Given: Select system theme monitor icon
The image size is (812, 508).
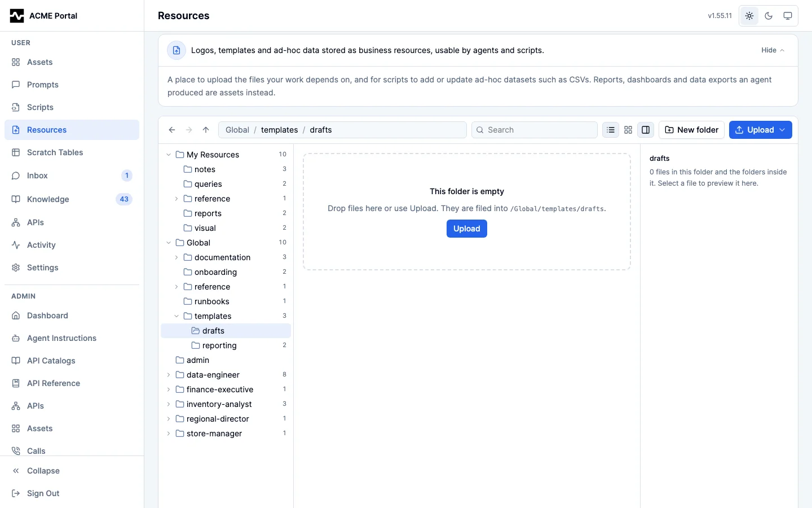Looking at the screenshot, I should tap(788, 16).
